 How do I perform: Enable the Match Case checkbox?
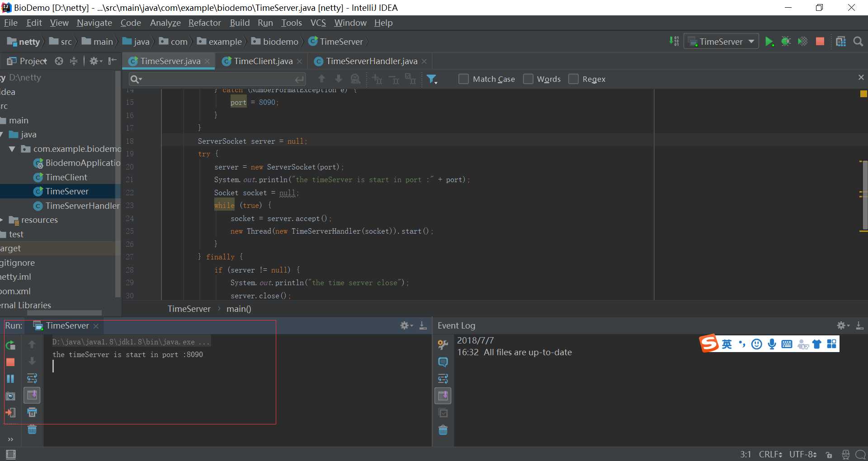pos(463,79)
